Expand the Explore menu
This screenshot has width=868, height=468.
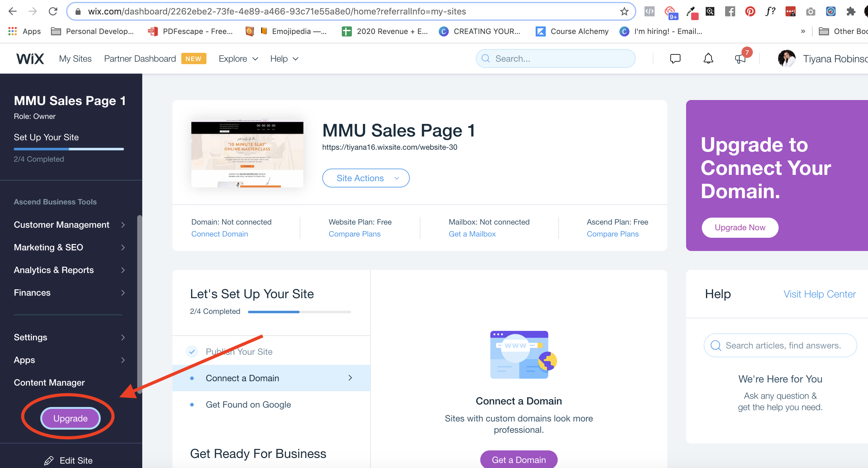point(238,58)
